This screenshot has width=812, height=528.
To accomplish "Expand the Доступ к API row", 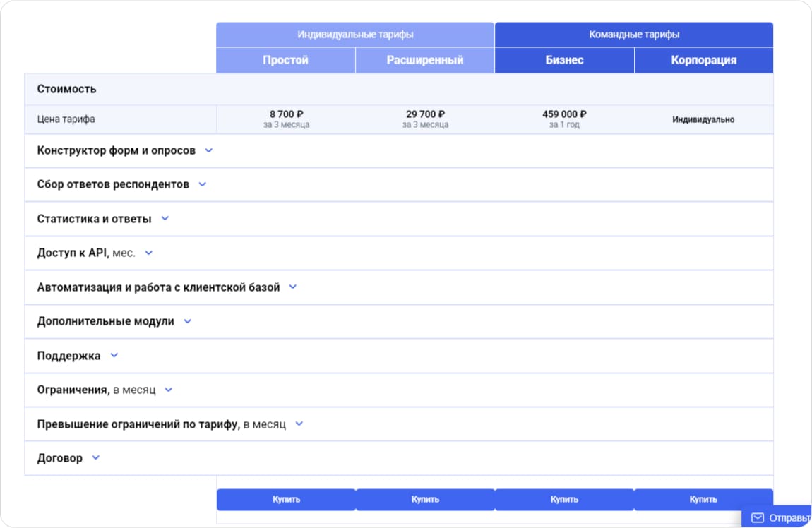I will [148, 253].
